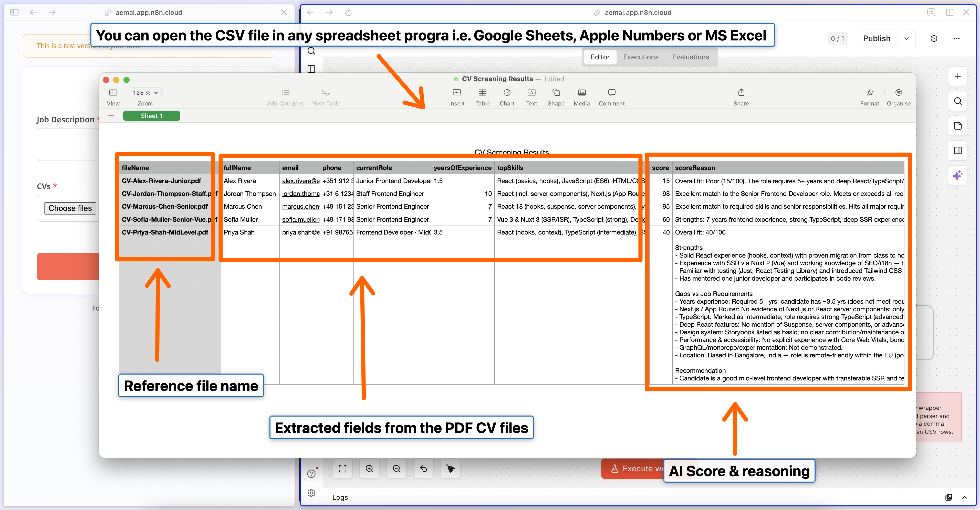
Task: Select the "Jordan Thompson" fullName cell
Action: pyautogui.click(x=250, y=194)
